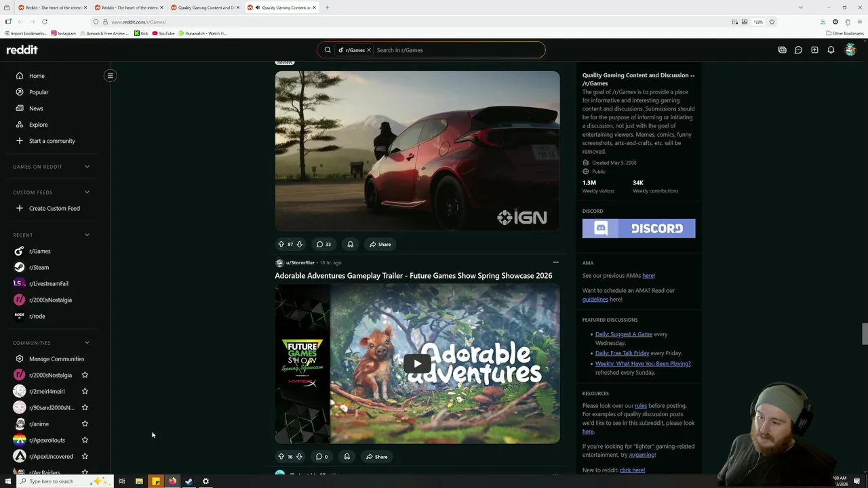Open Daily: Free Talk Friday link
The height and width of the screenshot is (488, 868).
coord(623,353)
